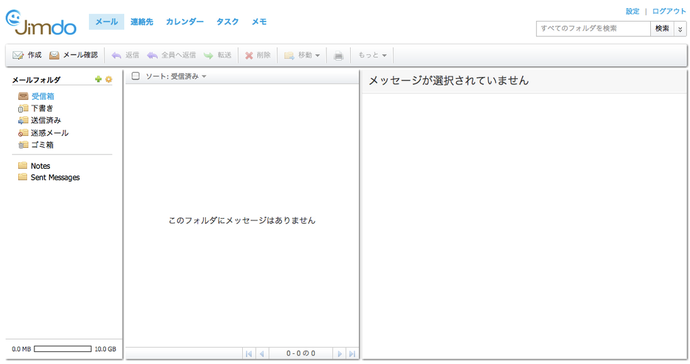The height and width of the screenshot is (364, 690).
Task: Switch to the 連絡先 tab
Action: tap(142, 22)
